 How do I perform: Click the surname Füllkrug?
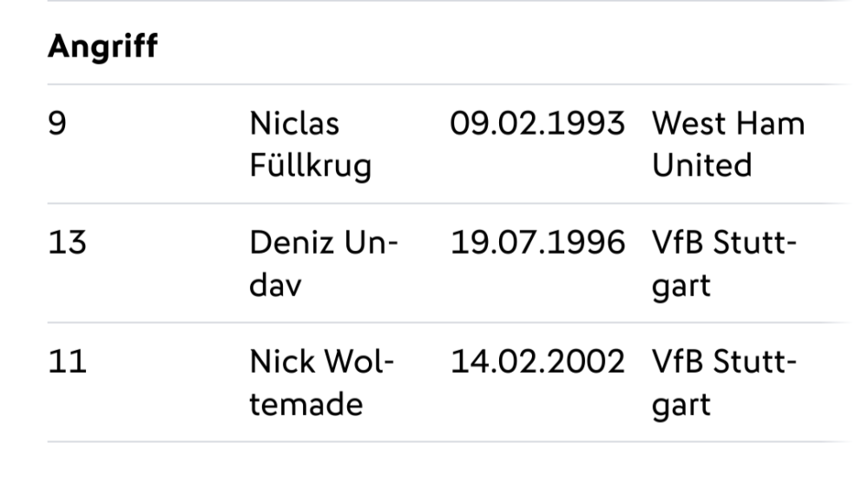pos(310,165)
